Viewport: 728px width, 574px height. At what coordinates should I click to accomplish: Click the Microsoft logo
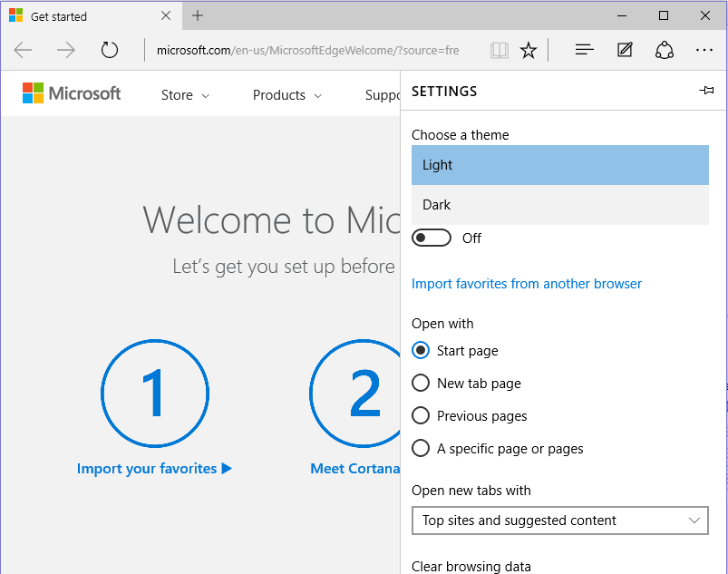[x=70, y=92]
